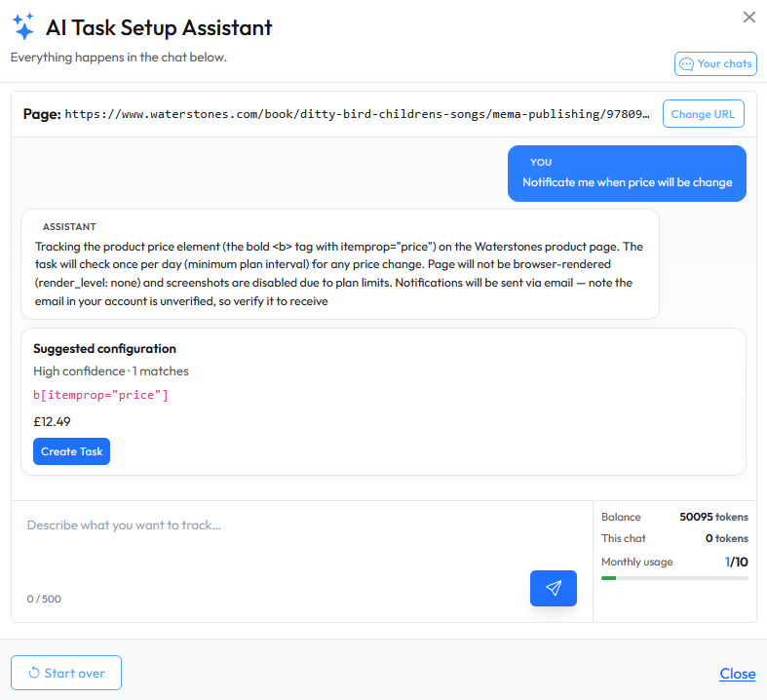Click the 0 tokens This chat value

coord(726,538)
